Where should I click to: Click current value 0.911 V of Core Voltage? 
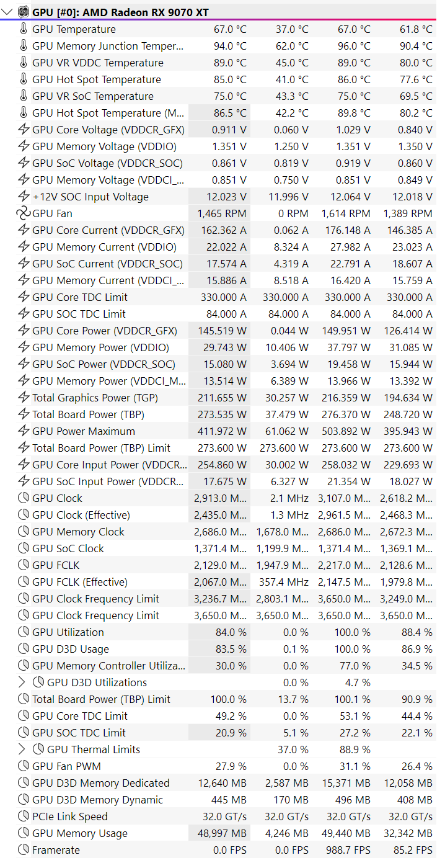pos(229,130)
